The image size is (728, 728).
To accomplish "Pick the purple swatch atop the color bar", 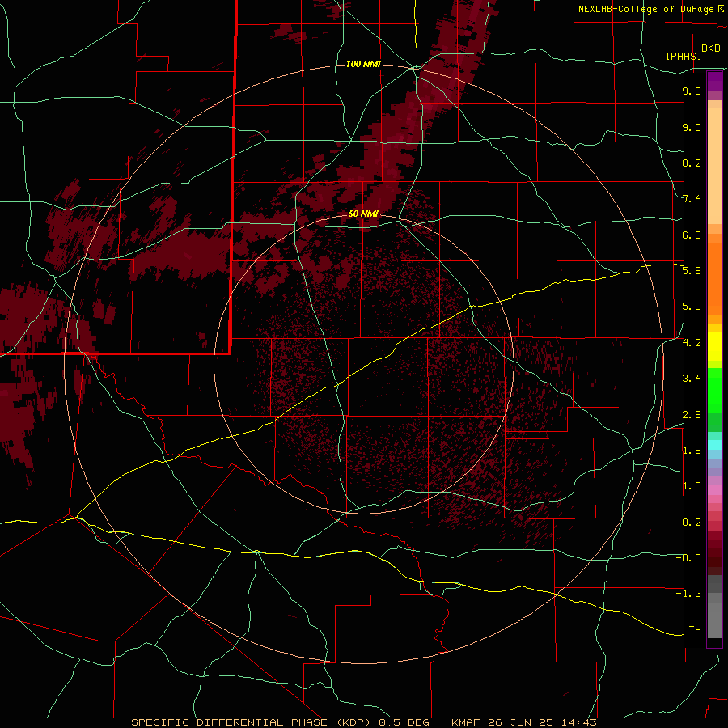I will (714, 81).
